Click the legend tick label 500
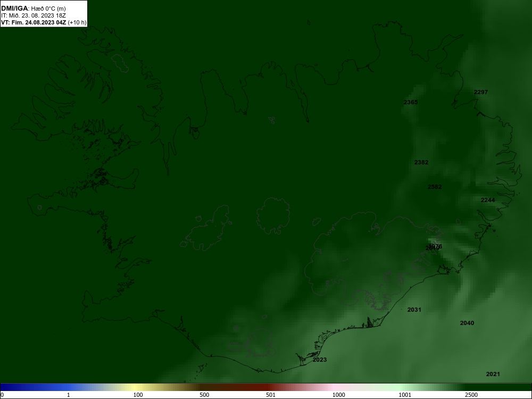The image size is (532, 399). point(205,395)
